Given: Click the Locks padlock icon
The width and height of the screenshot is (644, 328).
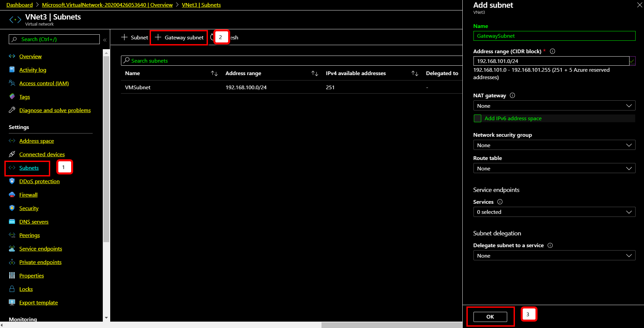Looking at the screenshot, I should pos(12,289).
